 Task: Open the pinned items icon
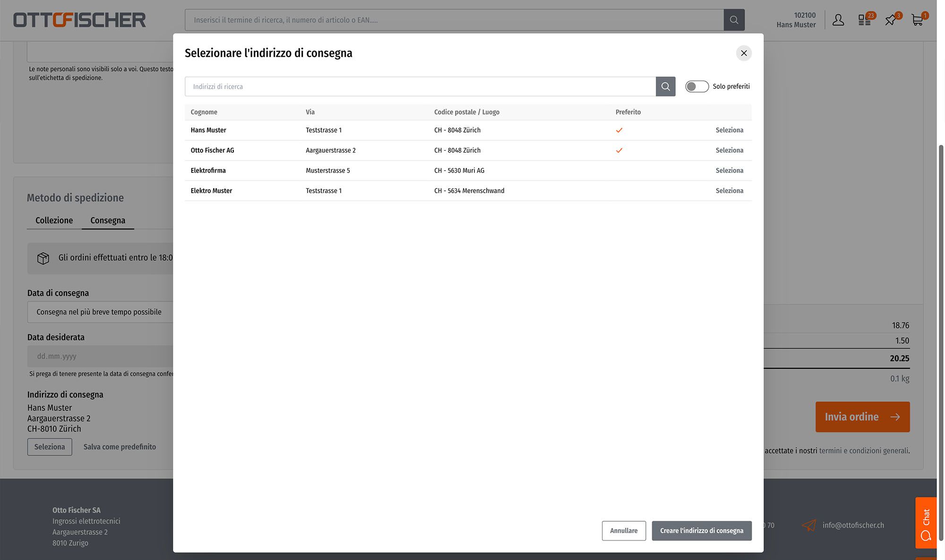(x=891, y=20)
